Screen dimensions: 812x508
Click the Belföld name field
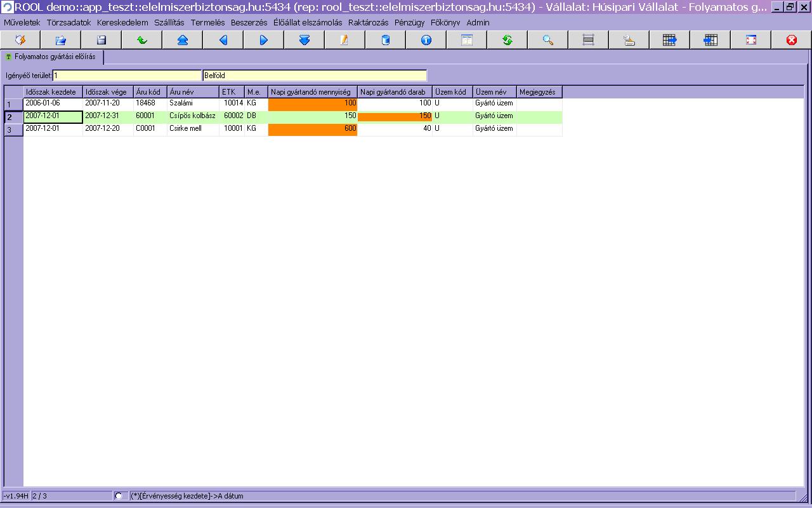click(315, 76)
